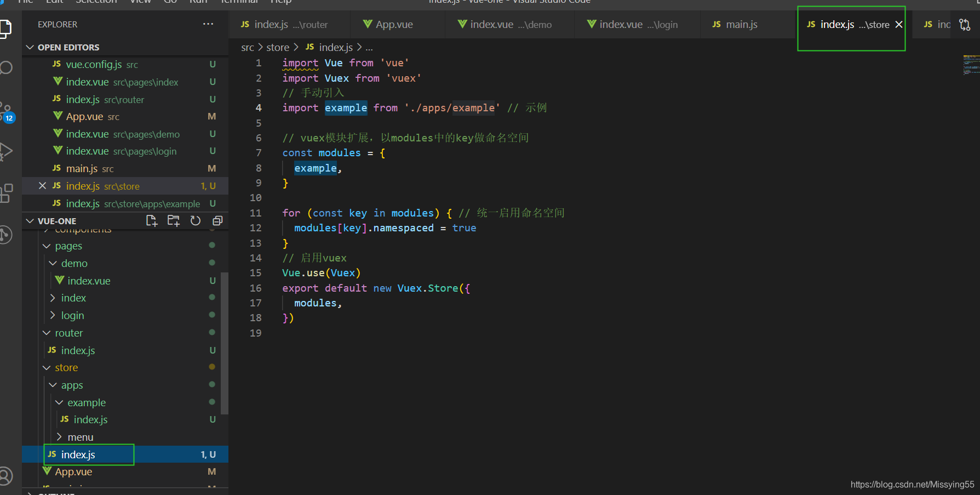Collapse router folder
The image size is (980, 495).
tap(47, 333)
